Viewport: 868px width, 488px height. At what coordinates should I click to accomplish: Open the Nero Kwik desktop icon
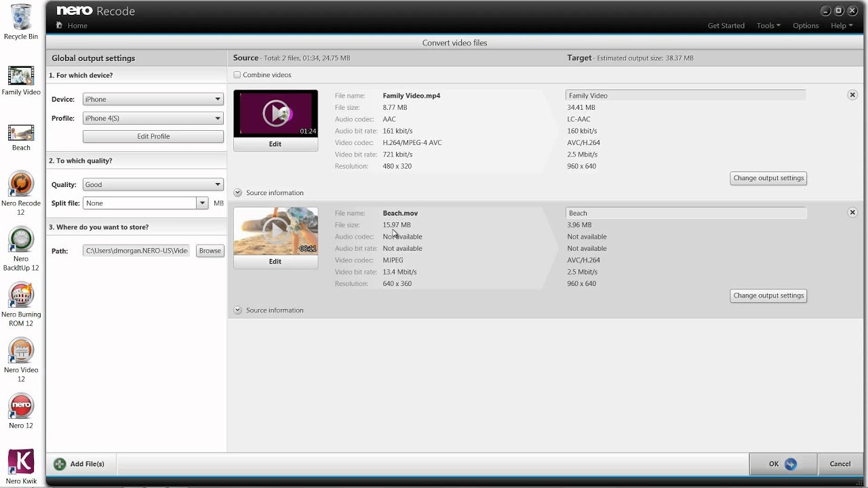[21, 462]
